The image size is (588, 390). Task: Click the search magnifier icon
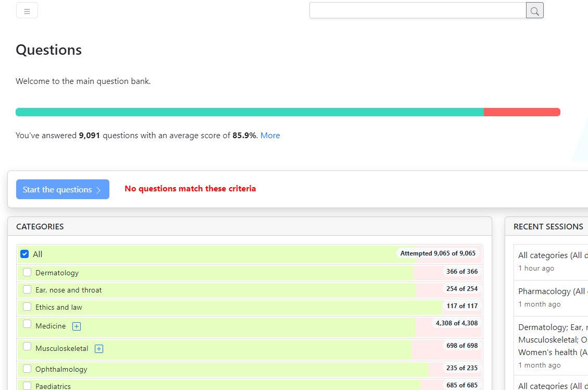[x=534, y=10]
